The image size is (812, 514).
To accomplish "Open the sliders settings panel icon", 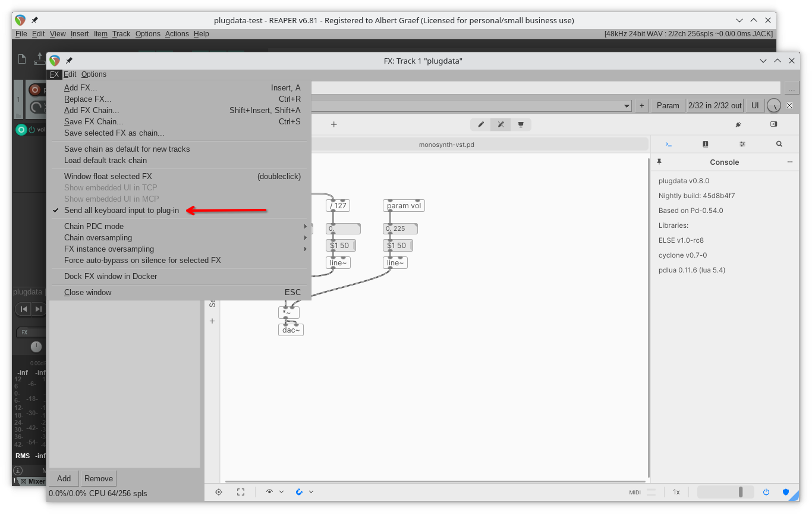I will pos(742,144).
